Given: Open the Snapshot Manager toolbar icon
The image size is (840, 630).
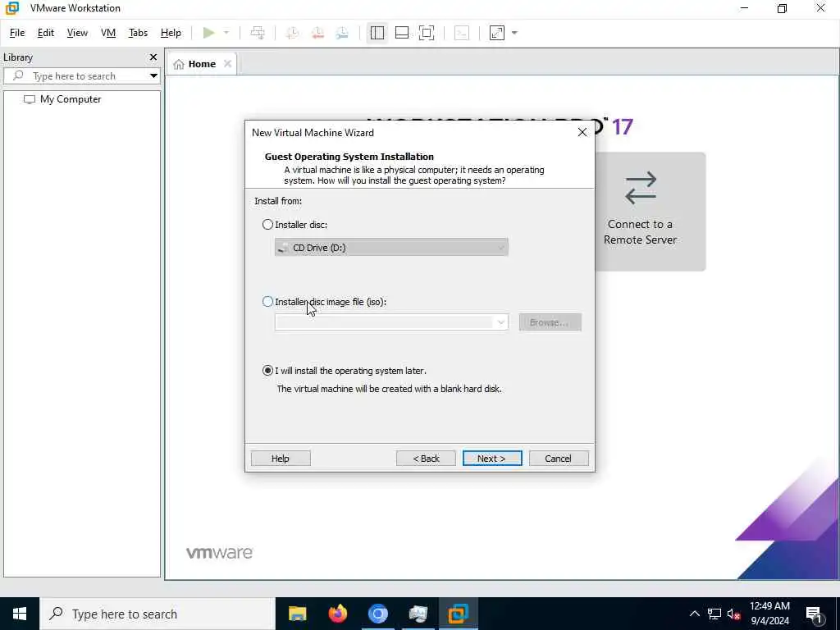Looking at the screenshot, I should pyautogui.click(x=342, y=33).
